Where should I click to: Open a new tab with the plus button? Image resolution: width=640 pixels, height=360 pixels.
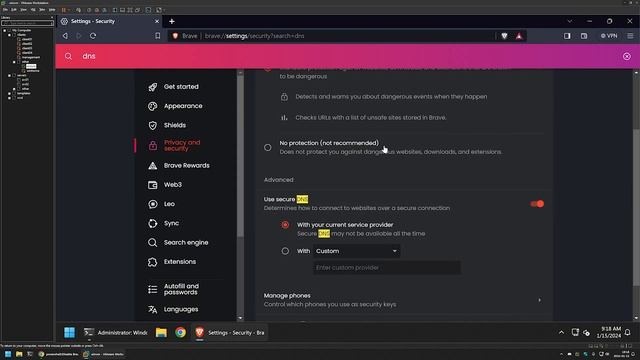172,21
